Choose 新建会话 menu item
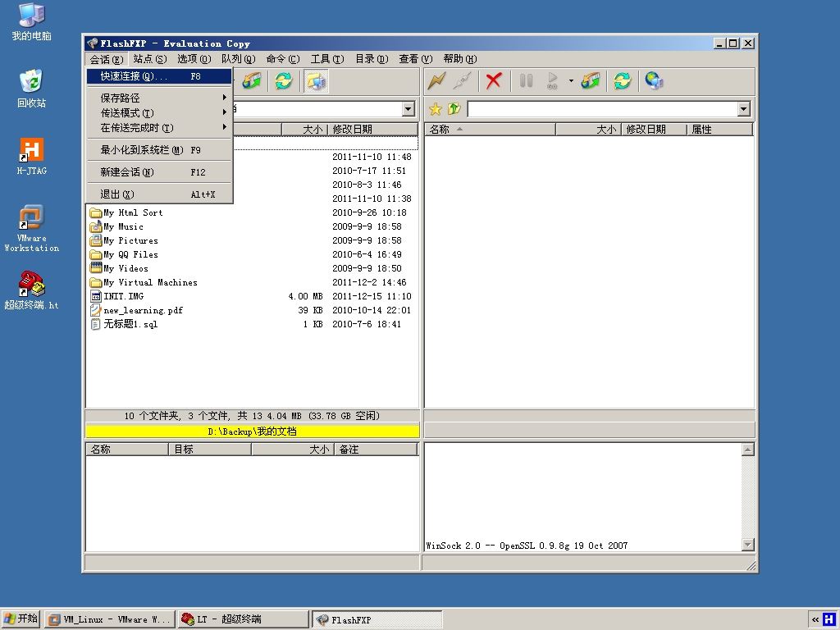Viewport: 840px width, 630px height. point(159,172)
